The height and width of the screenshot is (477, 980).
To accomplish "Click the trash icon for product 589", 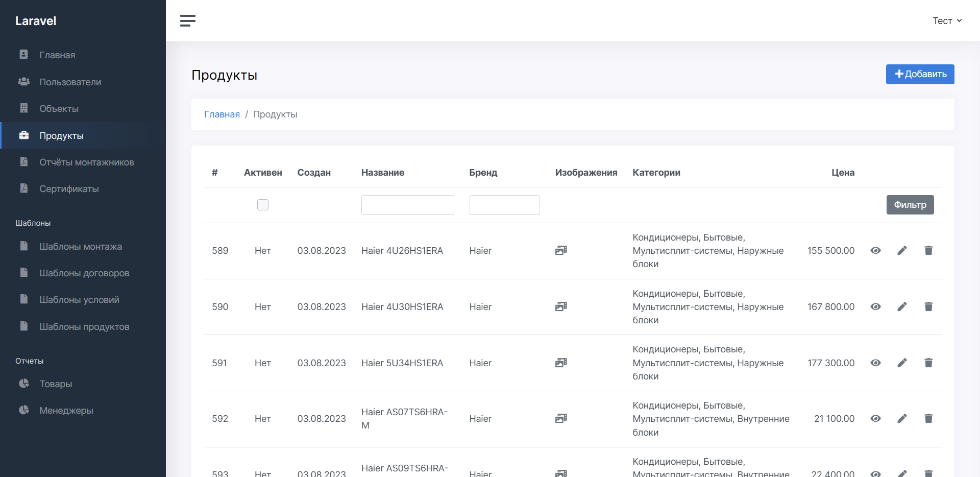I will click(928, 250).
